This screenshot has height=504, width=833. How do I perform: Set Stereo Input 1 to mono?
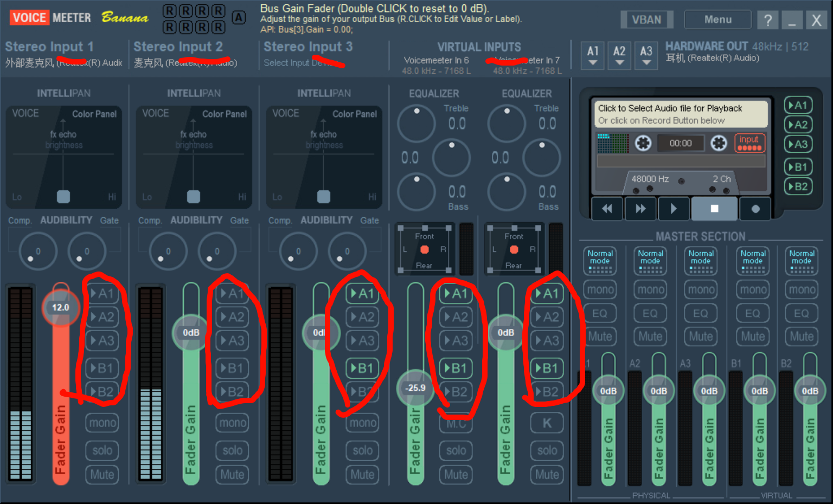coord(102,423)
